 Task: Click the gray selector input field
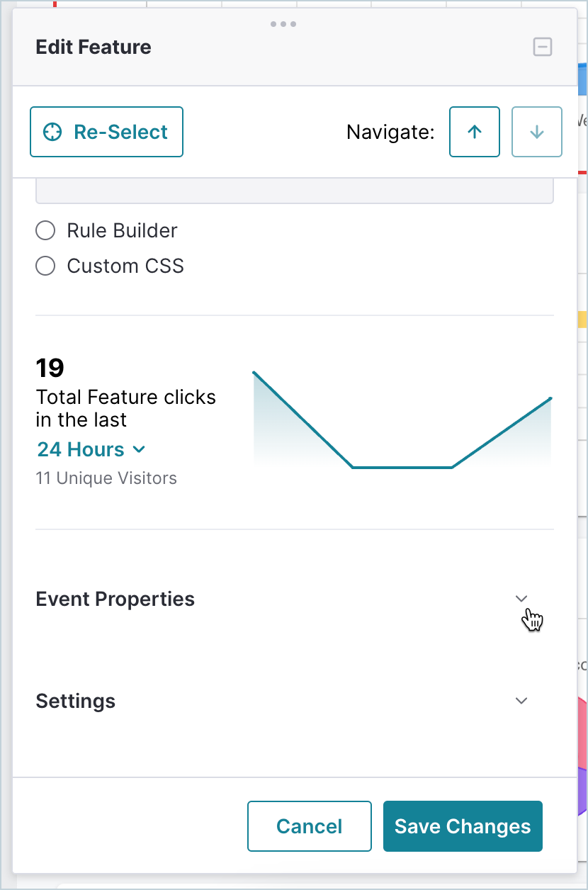click(295, 191)
